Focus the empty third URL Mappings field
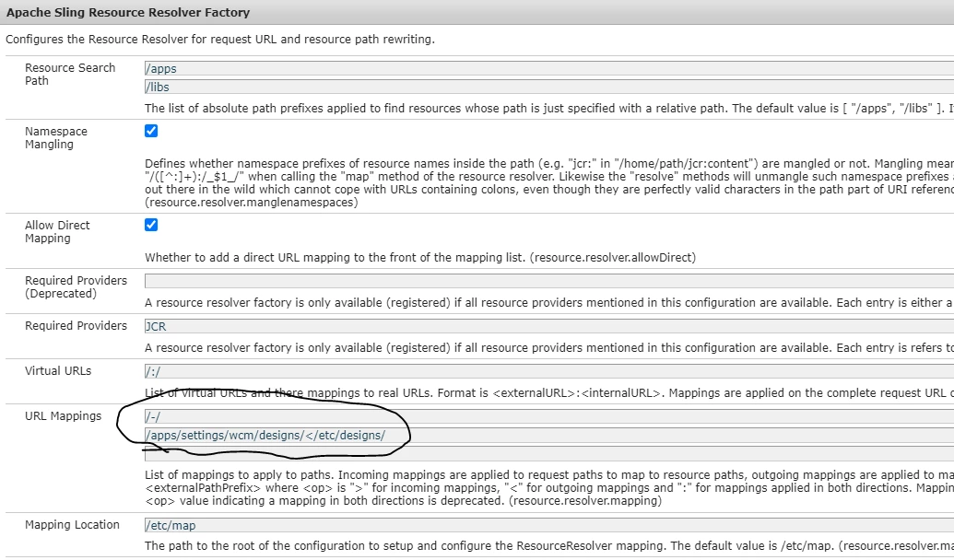954x560 pixels. click(x=548, y=453)
